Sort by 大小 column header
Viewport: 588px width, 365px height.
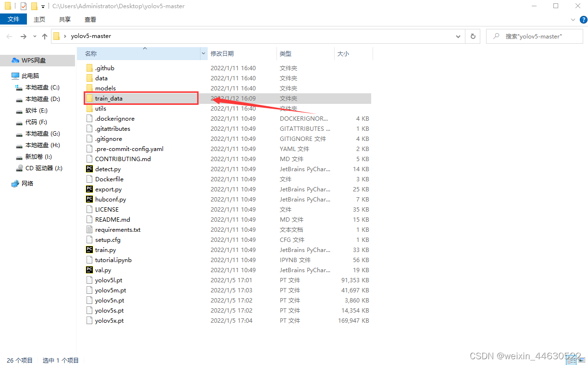(x=343, y=54)
